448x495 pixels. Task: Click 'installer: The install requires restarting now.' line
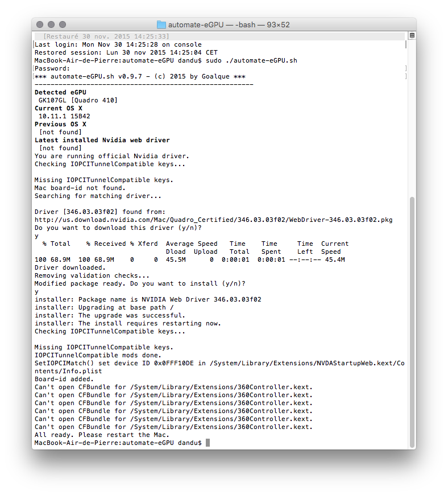128,323
